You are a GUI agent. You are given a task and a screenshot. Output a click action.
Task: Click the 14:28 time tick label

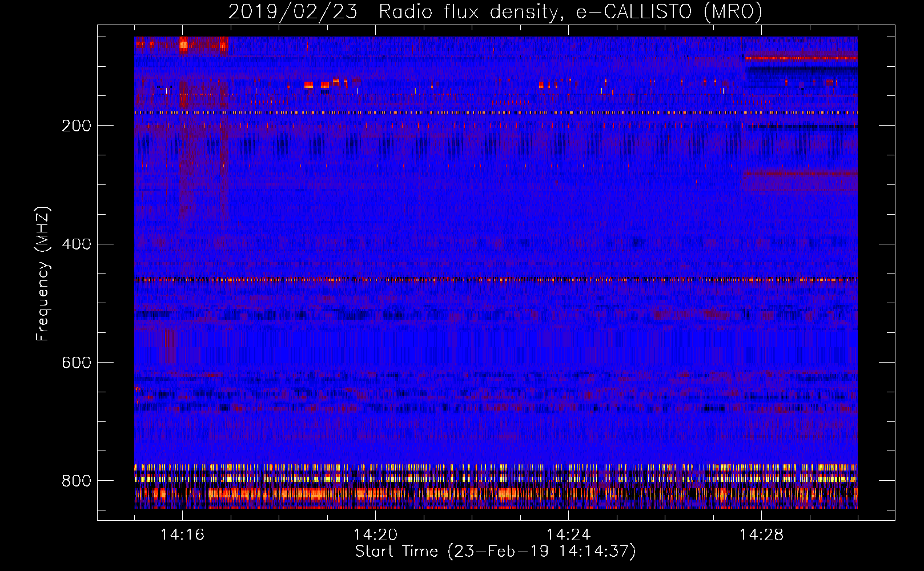click(x=761, y=534)
